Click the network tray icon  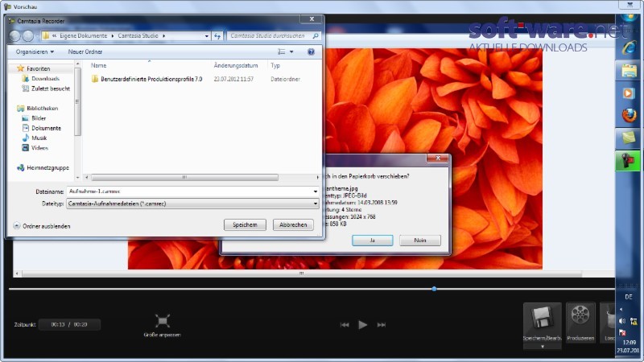click(634, 321)
